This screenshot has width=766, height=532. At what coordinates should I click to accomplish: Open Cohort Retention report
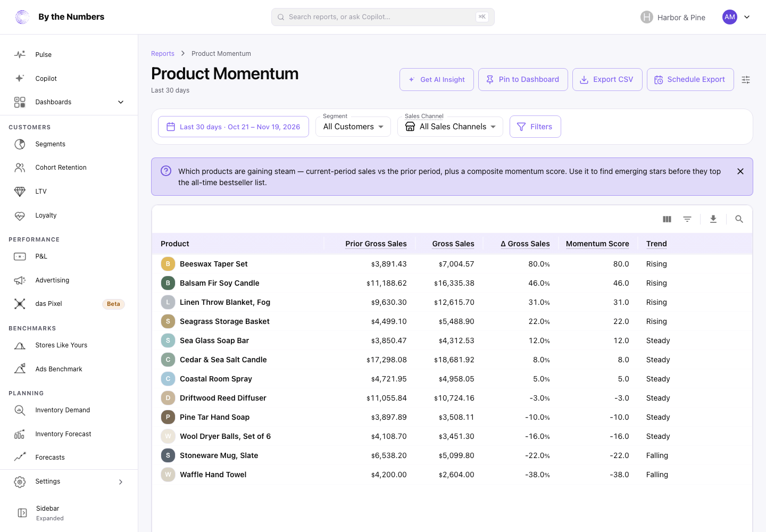click(69, 168)
